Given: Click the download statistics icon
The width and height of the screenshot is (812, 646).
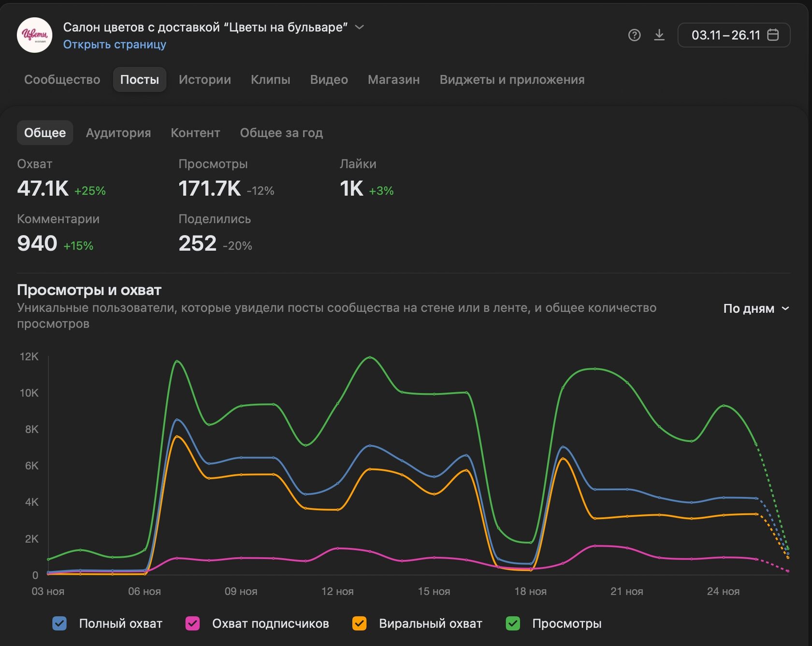Looking at the screenshot, I should pyautogui.click(x=659, y=35).
